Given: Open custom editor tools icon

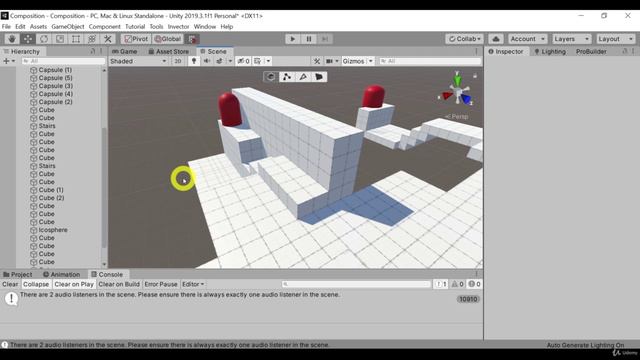Looking at the screenshot, I should (x=108, y=39).
